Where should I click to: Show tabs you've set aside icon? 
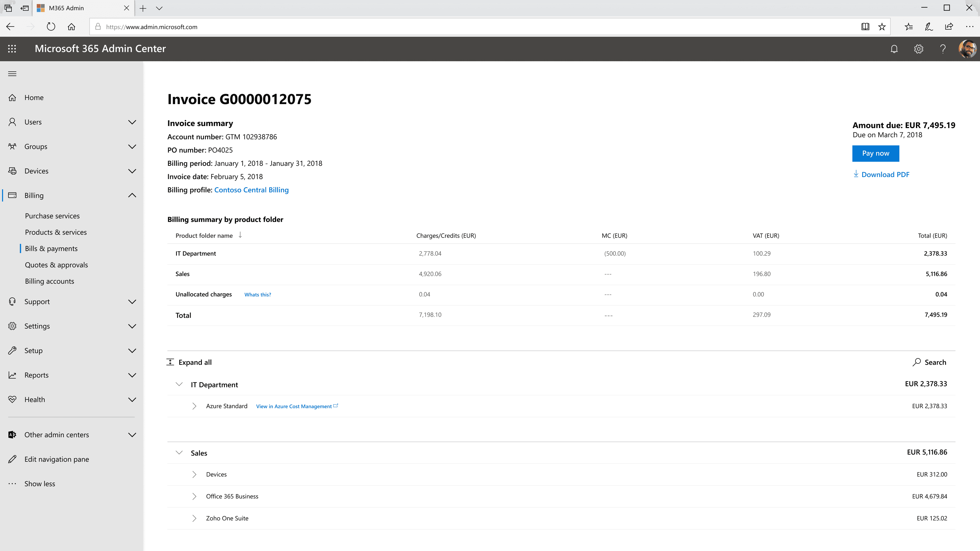[x=8, y=8]
